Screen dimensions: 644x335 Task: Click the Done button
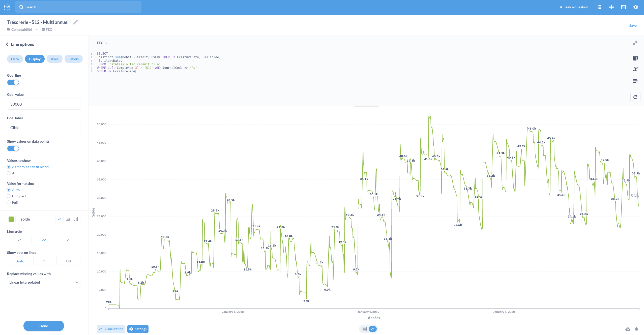click(x=44, y=326)
